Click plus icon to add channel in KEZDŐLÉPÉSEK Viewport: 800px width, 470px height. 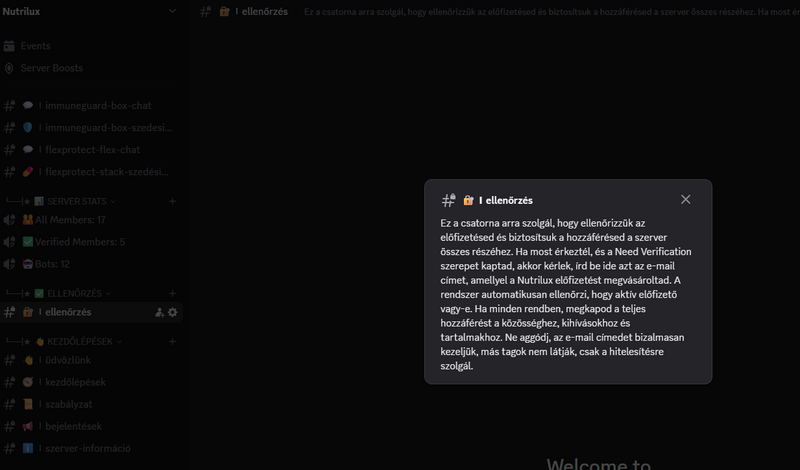172,342
